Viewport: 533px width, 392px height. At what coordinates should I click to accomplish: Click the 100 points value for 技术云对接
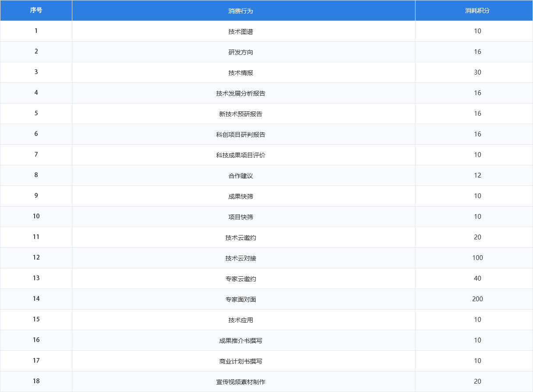477,258
